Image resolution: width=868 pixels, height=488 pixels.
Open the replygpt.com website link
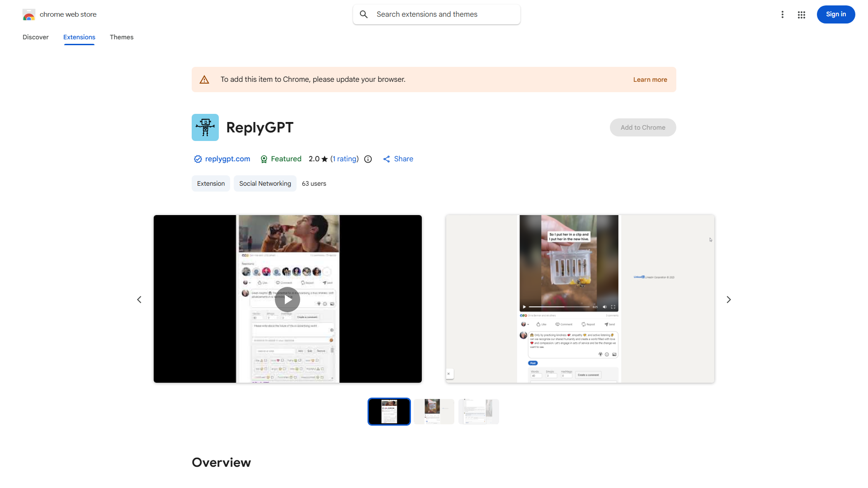(x=227, y=159)
